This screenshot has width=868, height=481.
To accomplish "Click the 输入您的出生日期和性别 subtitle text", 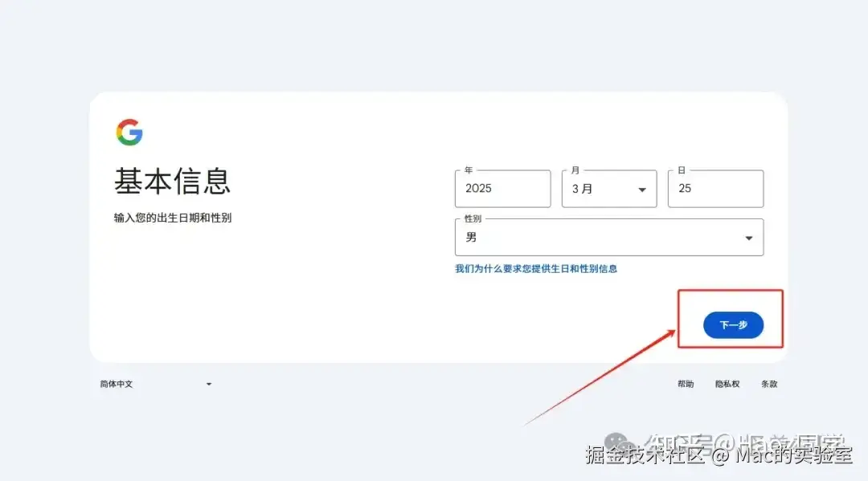I will pyautogui.click(x=173, y=218).
